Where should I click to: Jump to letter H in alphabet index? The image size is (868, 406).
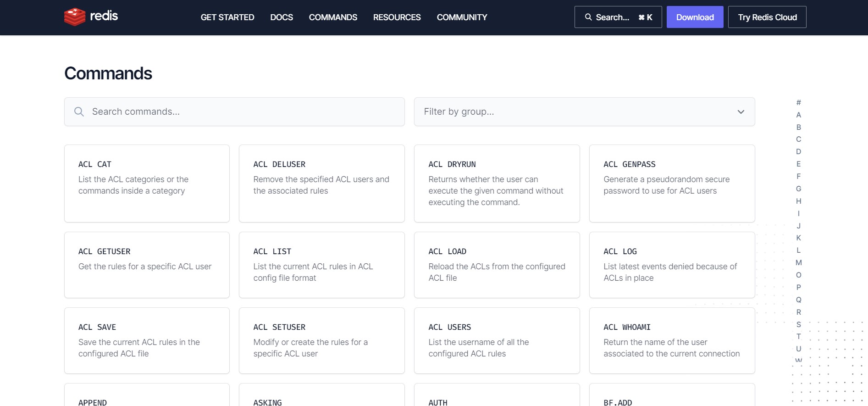798,201
